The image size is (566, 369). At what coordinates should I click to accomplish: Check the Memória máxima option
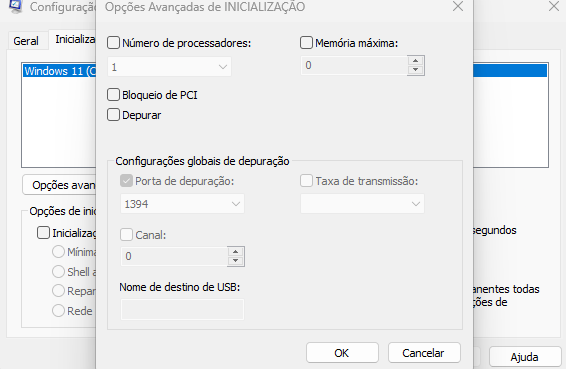click(x=306, y=43)
